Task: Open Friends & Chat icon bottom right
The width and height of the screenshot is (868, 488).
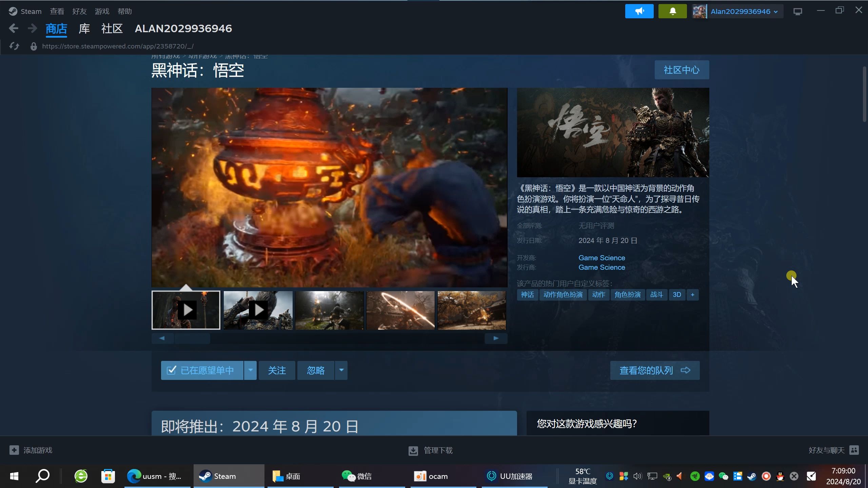Action: tap(854, 450)
